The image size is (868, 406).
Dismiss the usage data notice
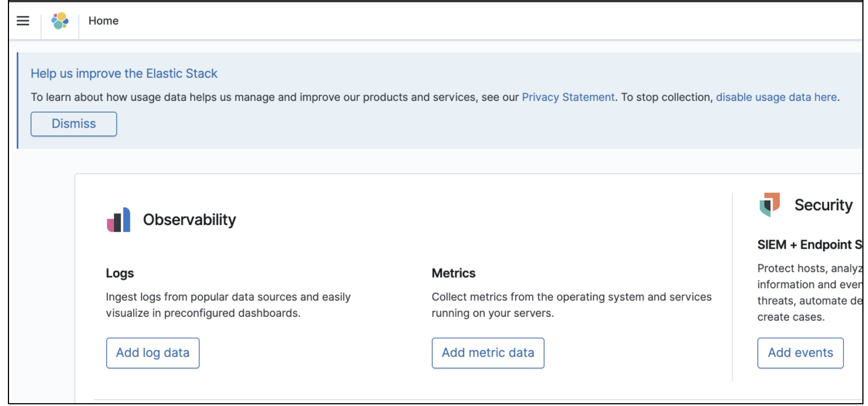click(74, 124)
